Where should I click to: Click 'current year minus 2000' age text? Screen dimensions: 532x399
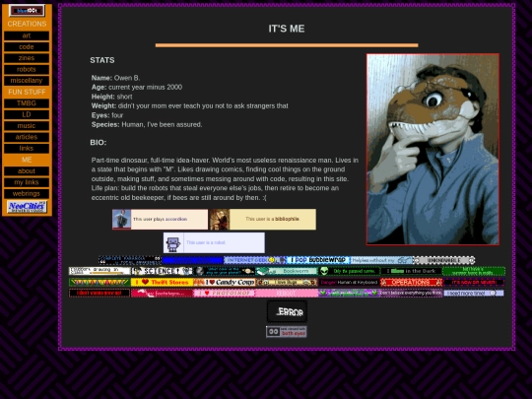click(145, 88)
